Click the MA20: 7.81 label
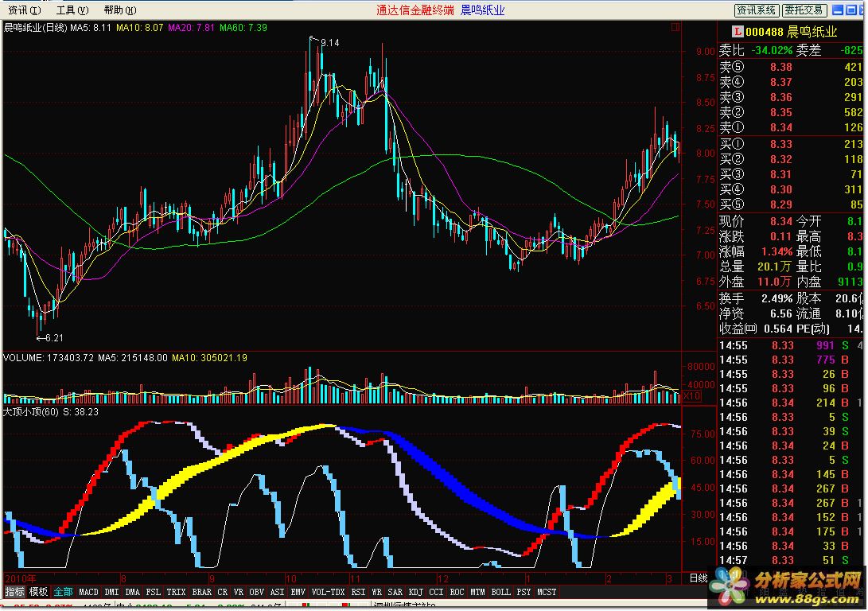This screenshot has height=611, width=868. click(x=192, y=27)
